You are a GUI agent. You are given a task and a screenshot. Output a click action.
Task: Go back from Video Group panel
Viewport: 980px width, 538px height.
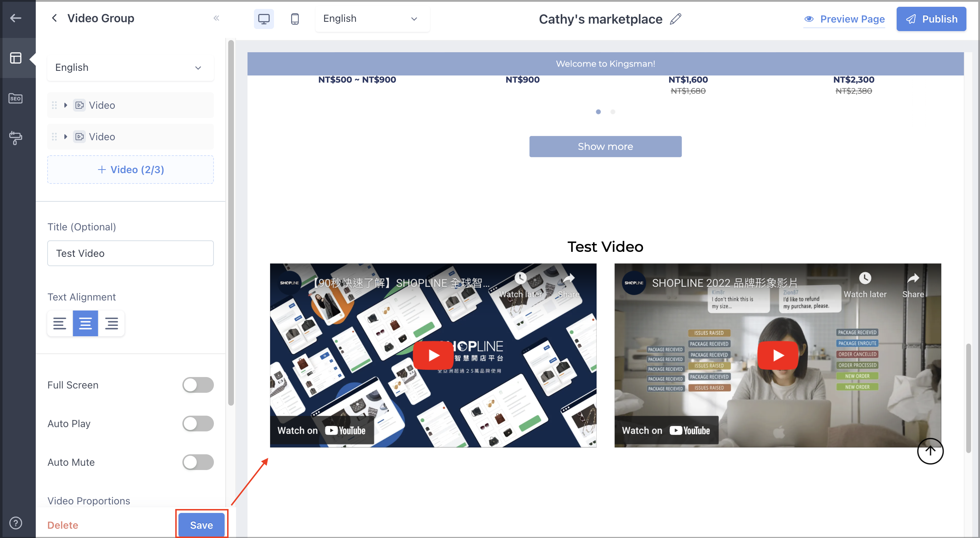click(x=54, y=18)
